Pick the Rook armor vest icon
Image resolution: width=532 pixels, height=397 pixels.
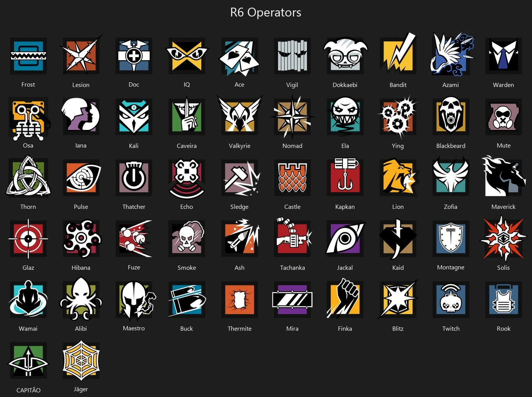(504, 300)
